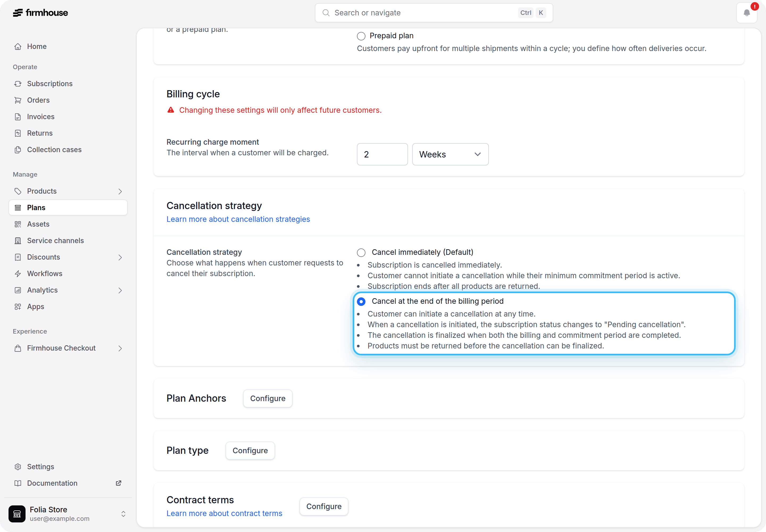This screenshot has height=532, width=766.
Task: Go to the Plans menu item
Action: point(68,208)
